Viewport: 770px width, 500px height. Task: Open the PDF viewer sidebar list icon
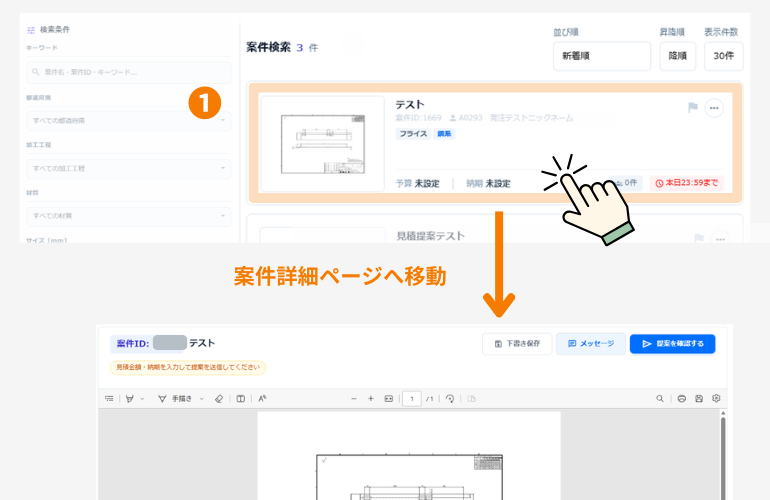tap(109, 398)
